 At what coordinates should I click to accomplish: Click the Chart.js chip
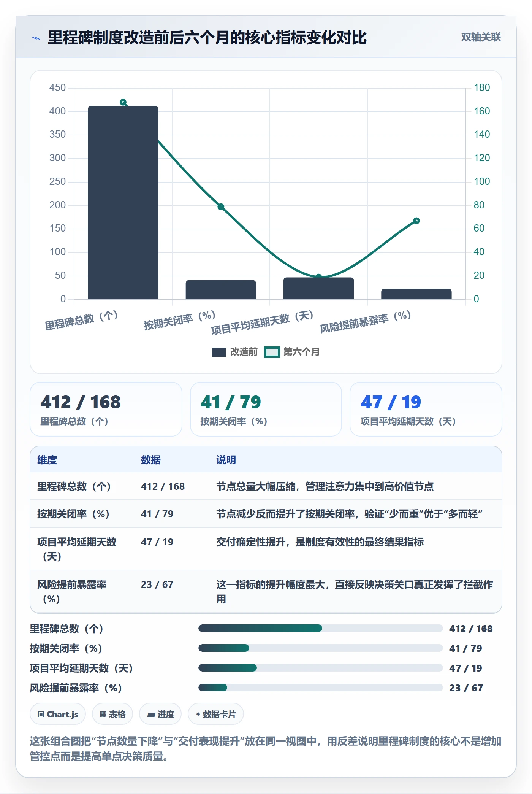[58, 714]
